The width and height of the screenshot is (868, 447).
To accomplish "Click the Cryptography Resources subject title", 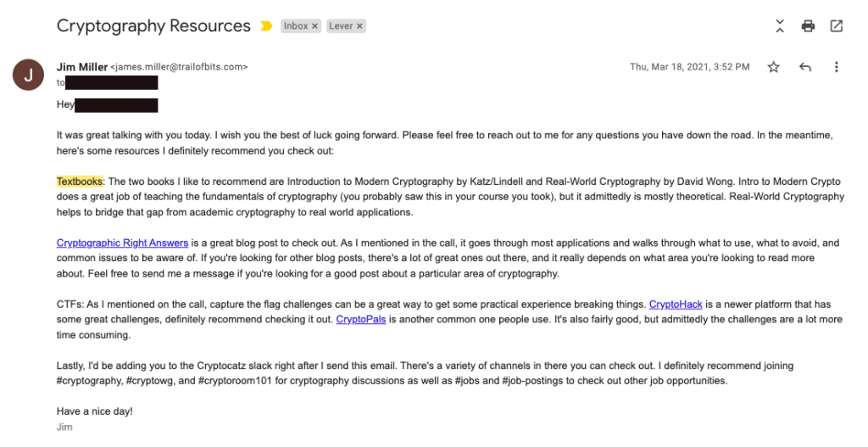I will click(x=153, y=26).
